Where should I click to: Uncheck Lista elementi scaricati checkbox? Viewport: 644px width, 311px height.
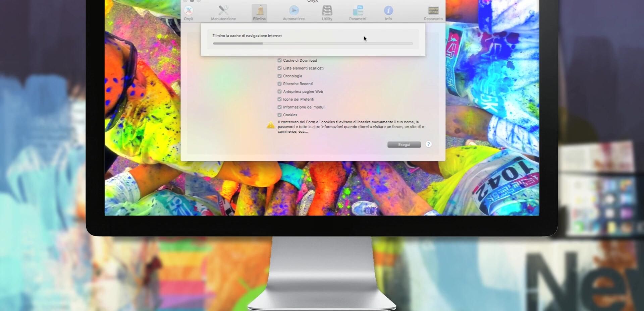(279, 68)
